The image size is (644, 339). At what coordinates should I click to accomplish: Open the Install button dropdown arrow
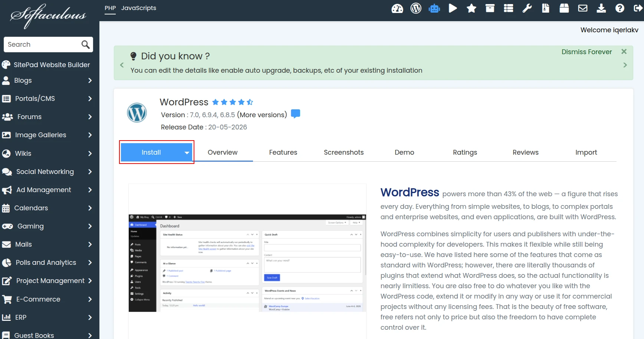pos(187,152)
